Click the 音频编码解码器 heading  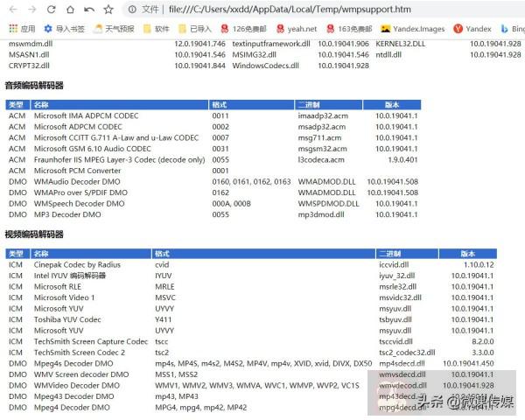34,86
